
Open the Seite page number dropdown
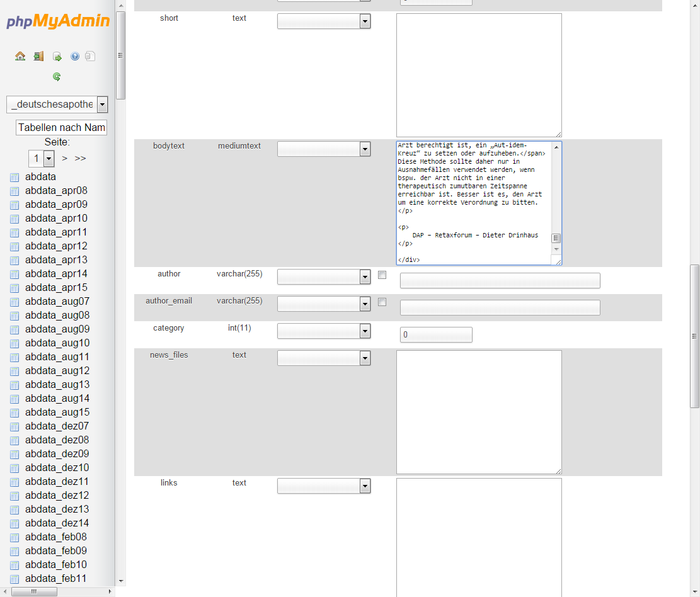[49, 159]
